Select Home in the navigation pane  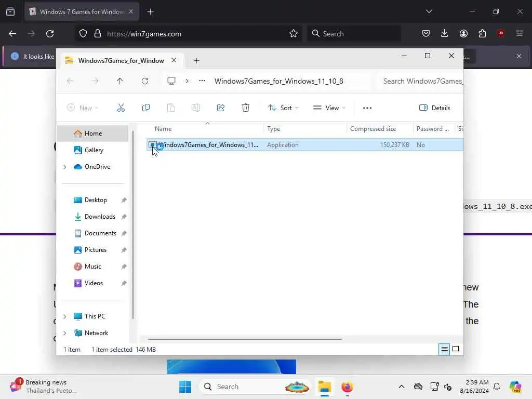93,134
